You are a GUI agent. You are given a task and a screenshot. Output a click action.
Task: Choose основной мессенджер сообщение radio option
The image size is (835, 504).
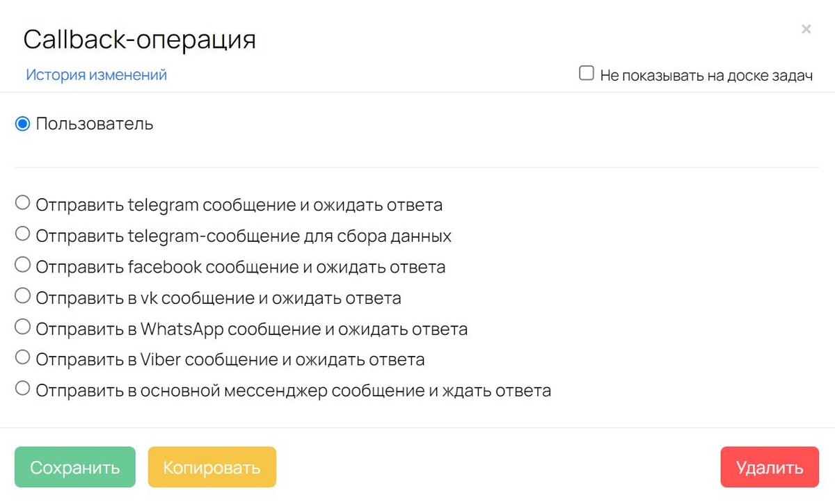tap(22, 388)
